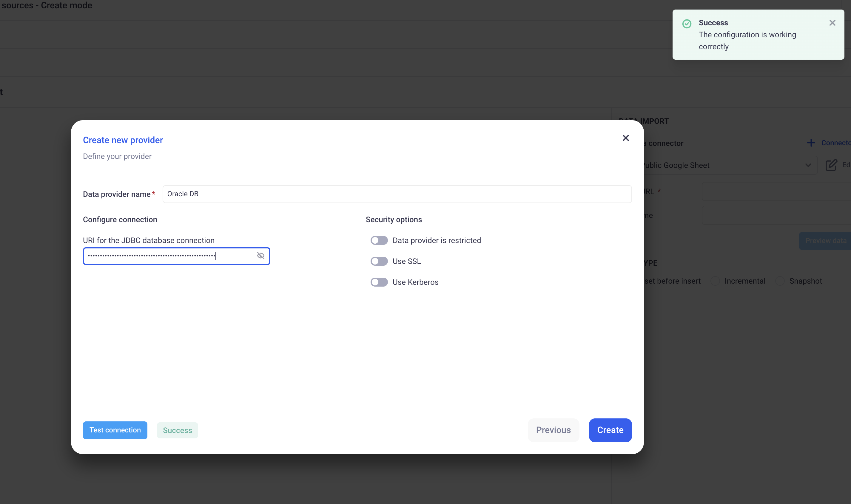Click the green Success status badge
The height and width of the screenshot is (504, 851).
point(177,430)
